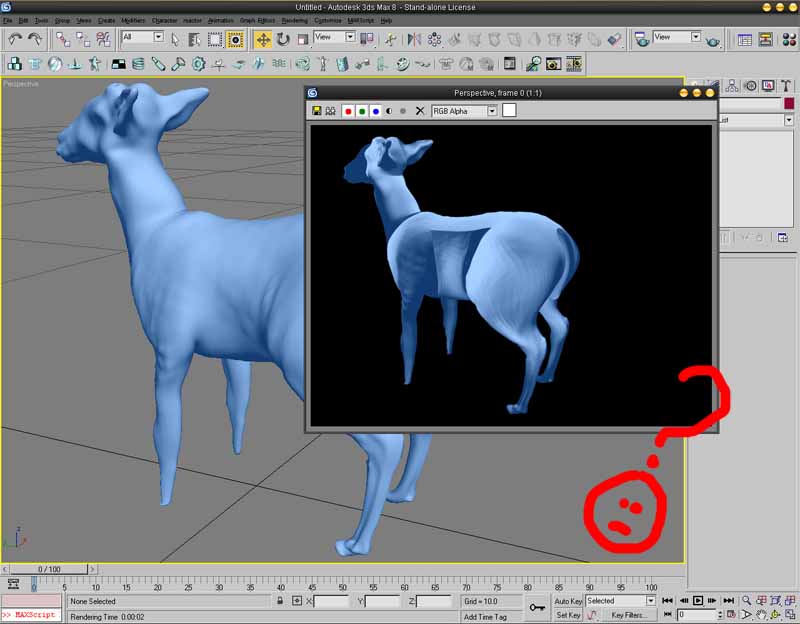
Task: Click Maximize Viewport Toggle icon
Action: 790,615
